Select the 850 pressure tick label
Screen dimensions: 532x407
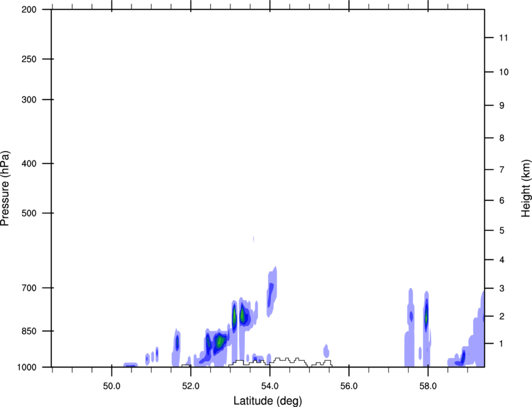click(x=29, y=331)
